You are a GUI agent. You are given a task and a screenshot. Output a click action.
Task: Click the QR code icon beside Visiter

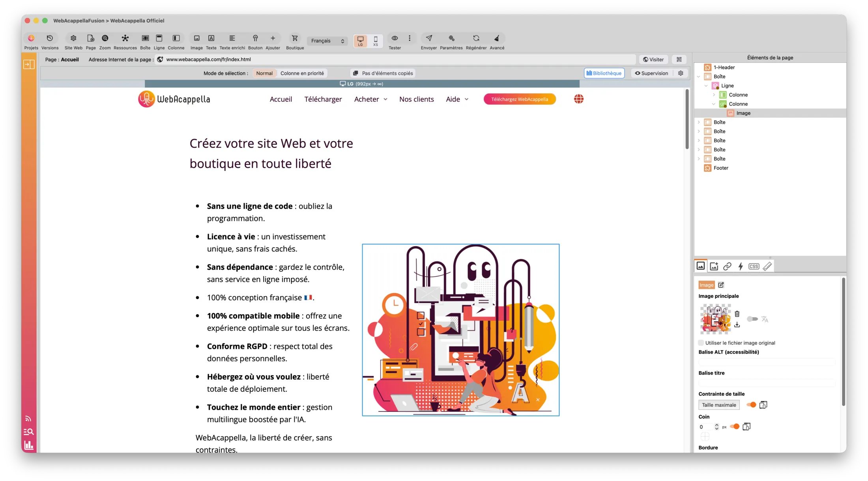point(679,60)
